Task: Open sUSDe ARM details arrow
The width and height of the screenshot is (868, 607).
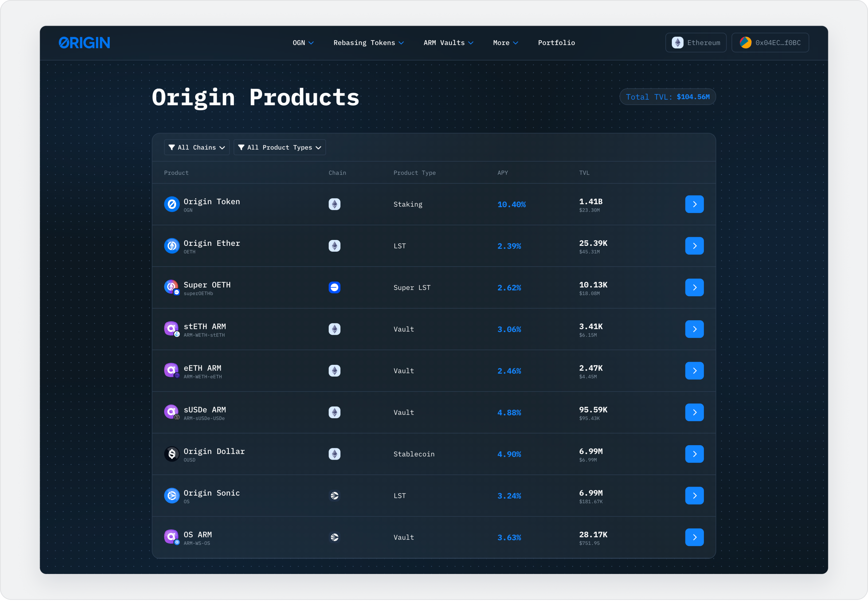Action: click(694, 412)
